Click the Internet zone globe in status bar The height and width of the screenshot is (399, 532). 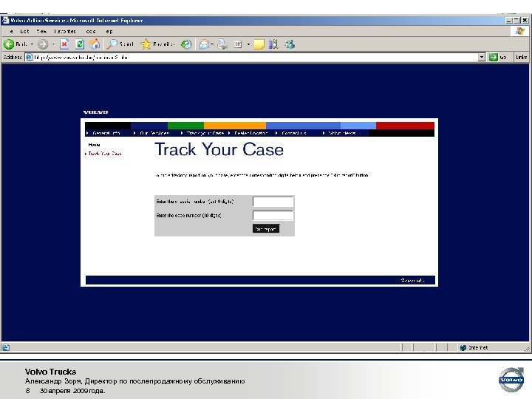463,347
